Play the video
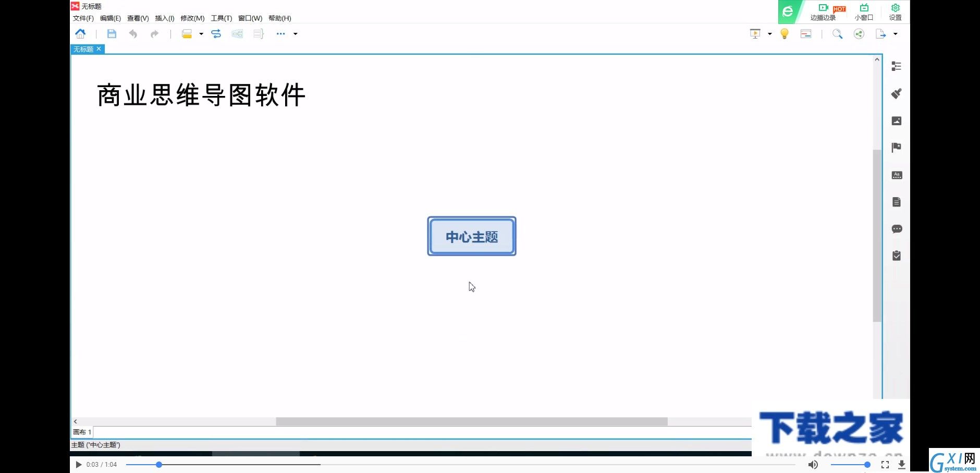Viewport: 980px width, 473px height. (78, 464)
